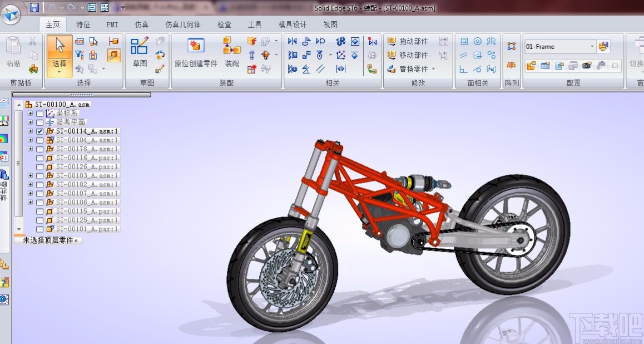This screenshot has height=344, width=644.
Task: Click the camera icon in 配置 group
Action: click(587, 65)
